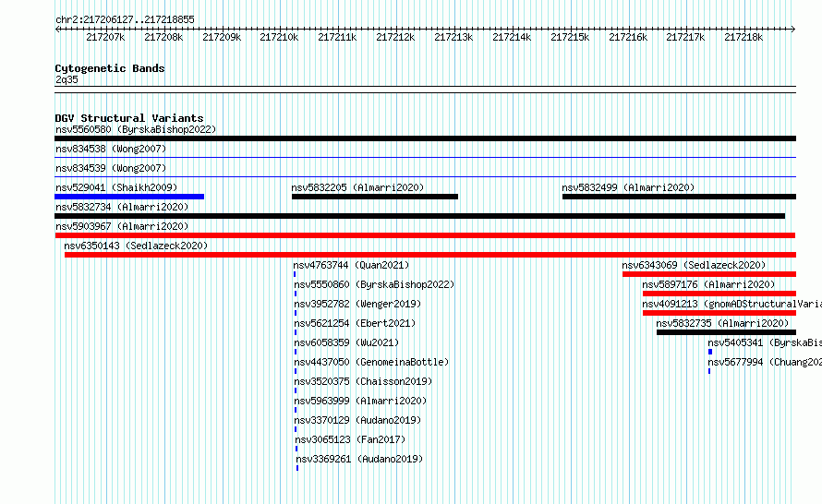Select the blue nsv529041 variant bar
Screen dimensions: 822x504
click(x=129, y=197)
